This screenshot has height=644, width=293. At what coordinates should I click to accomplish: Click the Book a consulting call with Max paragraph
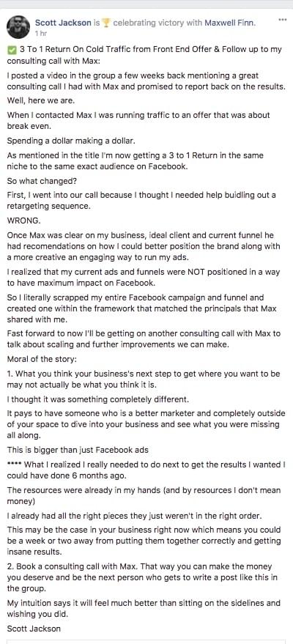click(x=142, y=577)
